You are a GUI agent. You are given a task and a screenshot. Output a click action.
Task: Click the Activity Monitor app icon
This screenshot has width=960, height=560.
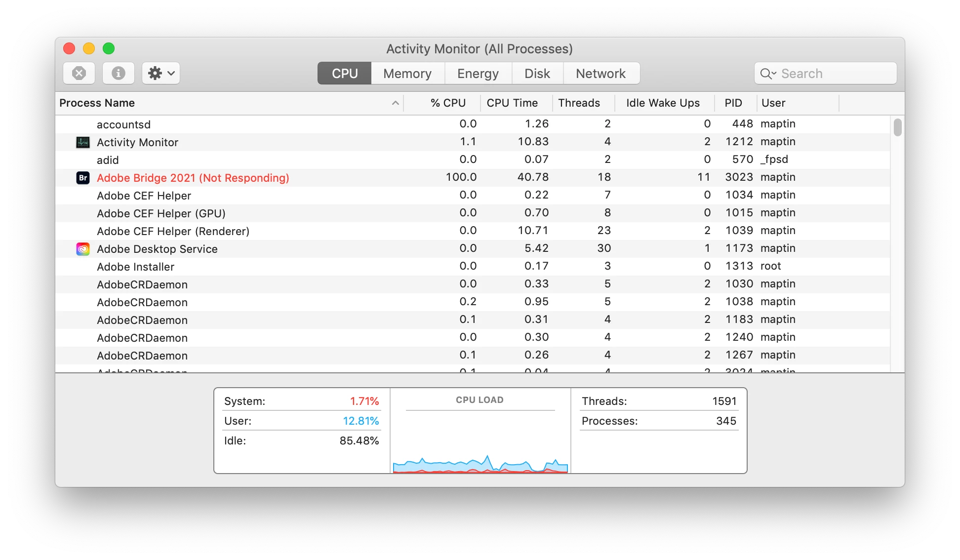click(83, 142)
